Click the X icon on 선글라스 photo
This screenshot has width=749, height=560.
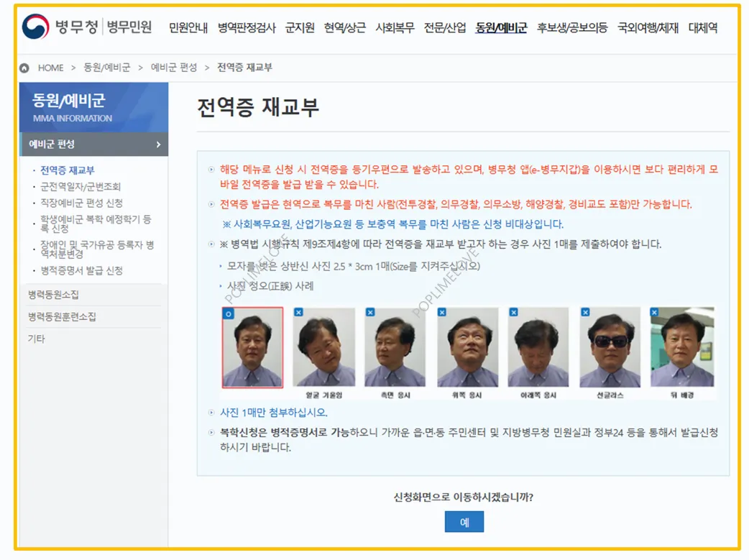tap(585, 312)
